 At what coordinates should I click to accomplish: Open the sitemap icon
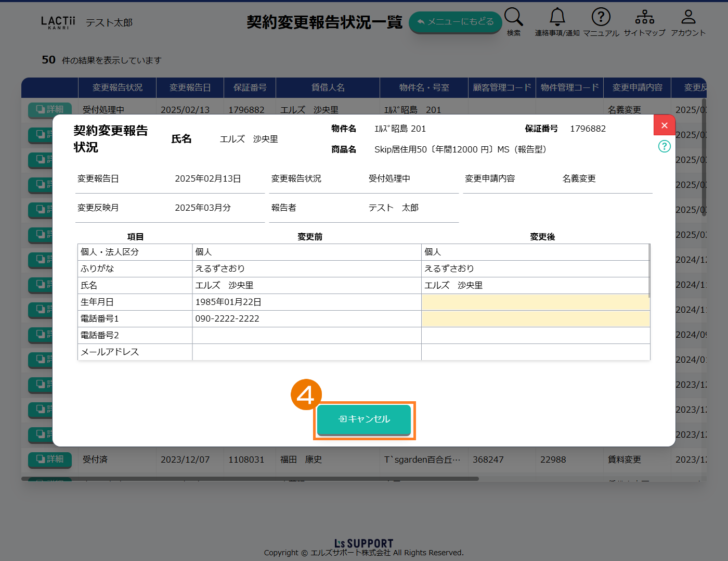pyautogui.click(x=644, y=17)
